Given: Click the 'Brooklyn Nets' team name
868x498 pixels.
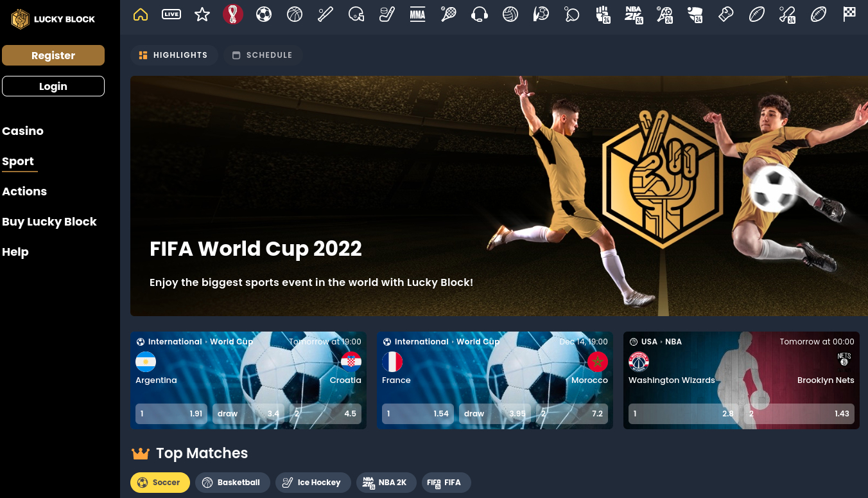Looking at the screenshot, I should tap(826, 380).
